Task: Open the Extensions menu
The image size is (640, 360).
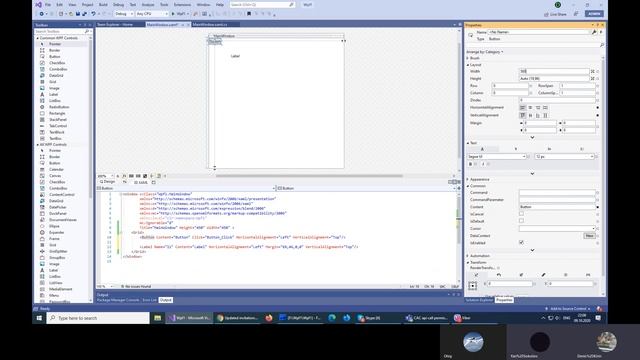Action: pyautogui.click(x=182, y=4)
